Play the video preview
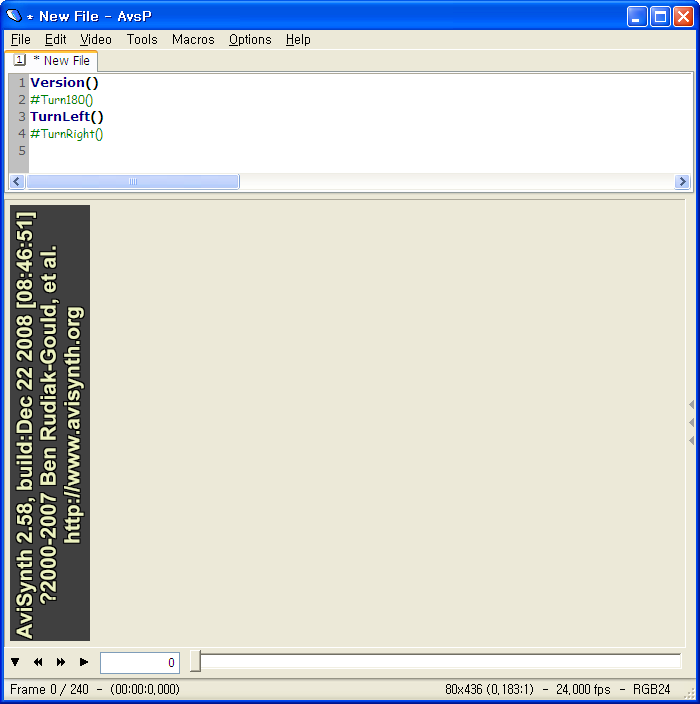Screen dimensions: 700x704 pyautogui.click(x=84, y=662)
